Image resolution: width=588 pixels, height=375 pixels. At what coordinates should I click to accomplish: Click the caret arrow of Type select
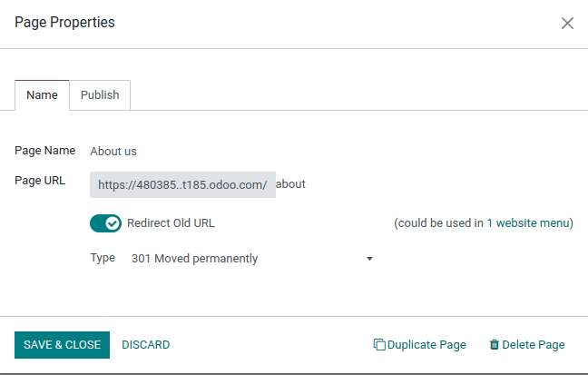point(369,259)
